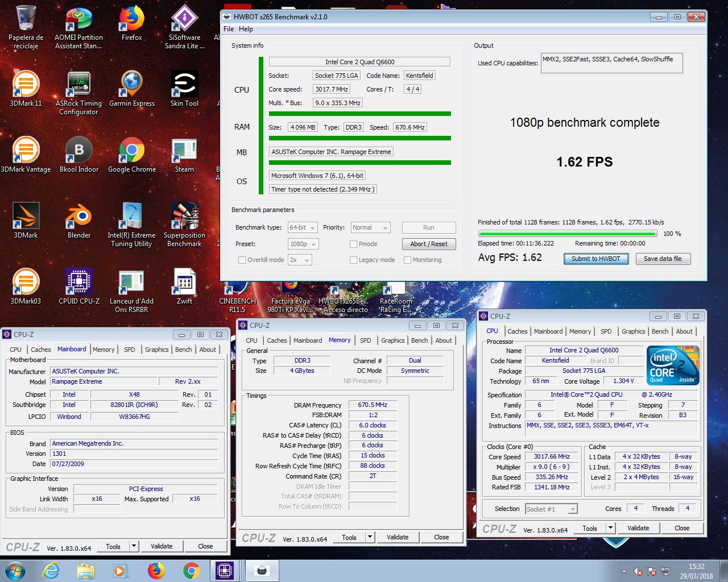Launch Superposition Benchmark desktop icon
This screenshot has width=728, height=582.
pyautogui.click(x=184, y=225)
